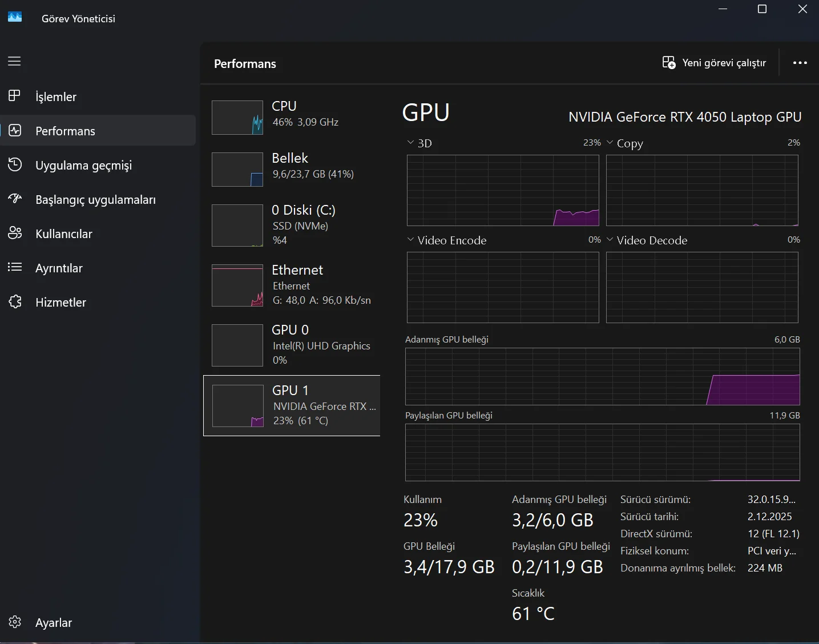The image size is (819, 644).
Task: Click the Kullanıcılar users icon
Action: [x=15, y=234]
